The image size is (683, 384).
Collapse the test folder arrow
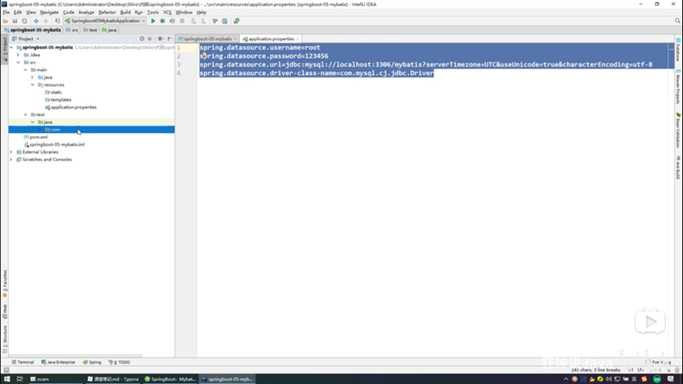(26, 115)
